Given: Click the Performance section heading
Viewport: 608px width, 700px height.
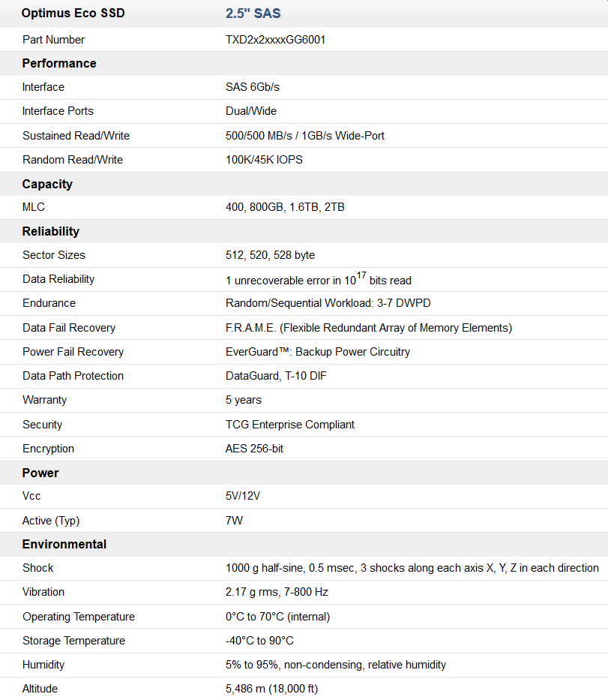Looking at the screenshot, I should click(59, 64).
